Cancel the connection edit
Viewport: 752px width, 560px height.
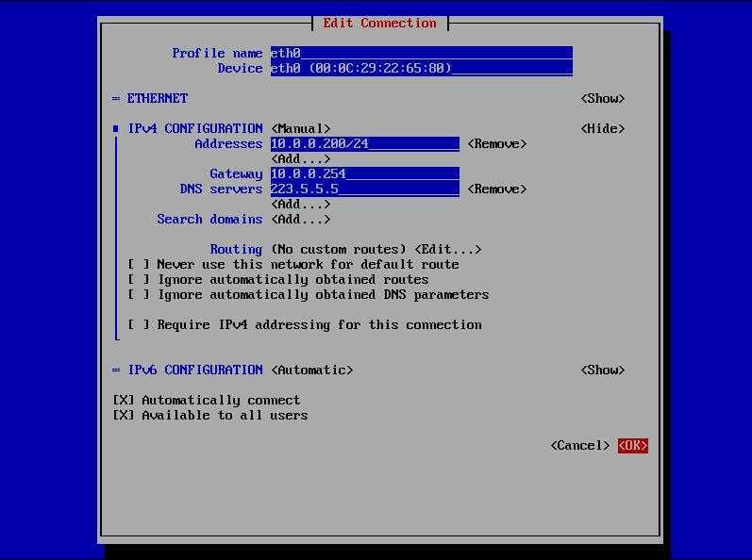pos(580,446)
